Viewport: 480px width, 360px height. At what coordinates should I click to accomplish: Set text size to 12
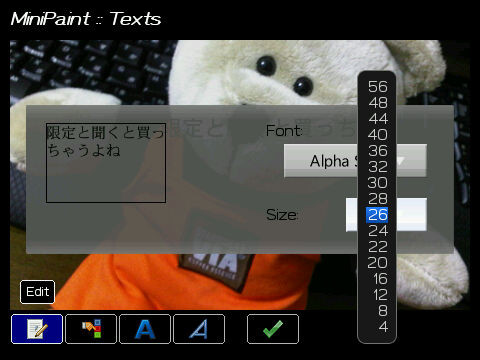tap(380, 295)
